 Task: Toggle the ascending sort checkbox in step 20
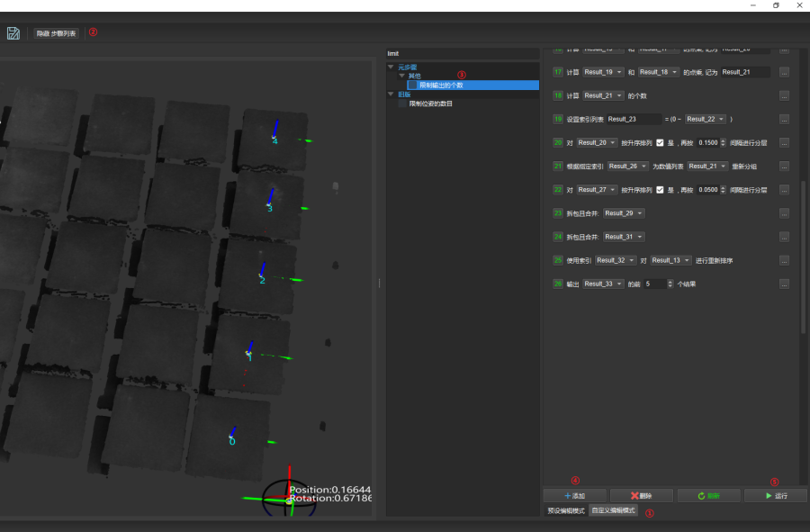(x=661, y=142)
